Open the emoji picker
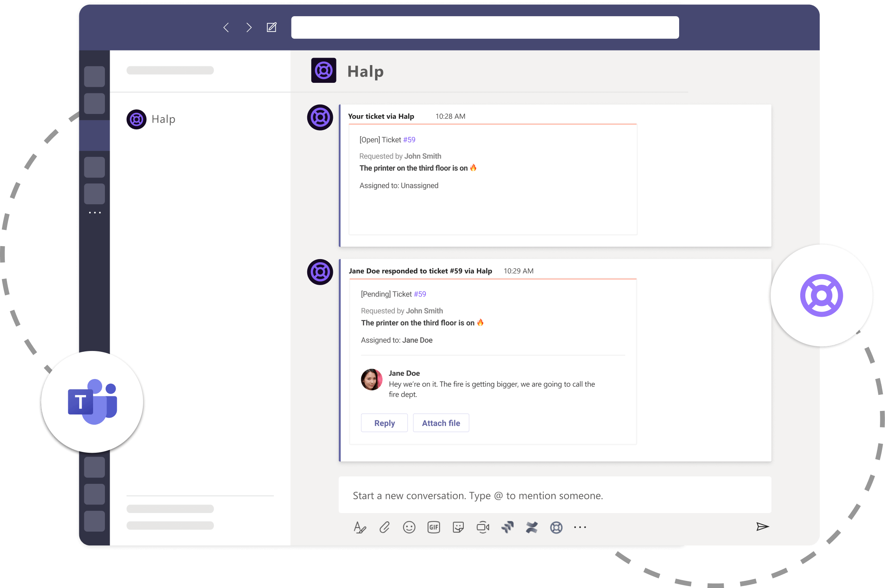 (409, 527)
